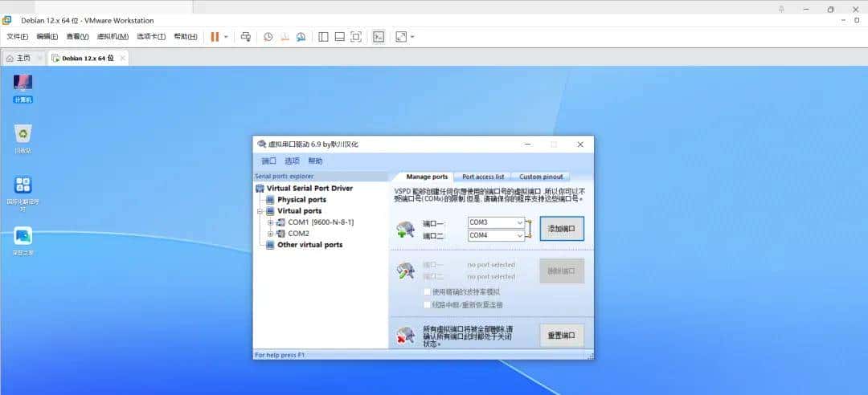This screenshot has width=868, height=395.
Task: Click the Other virtual ports folder icon
Action: [x=270, y=245]
